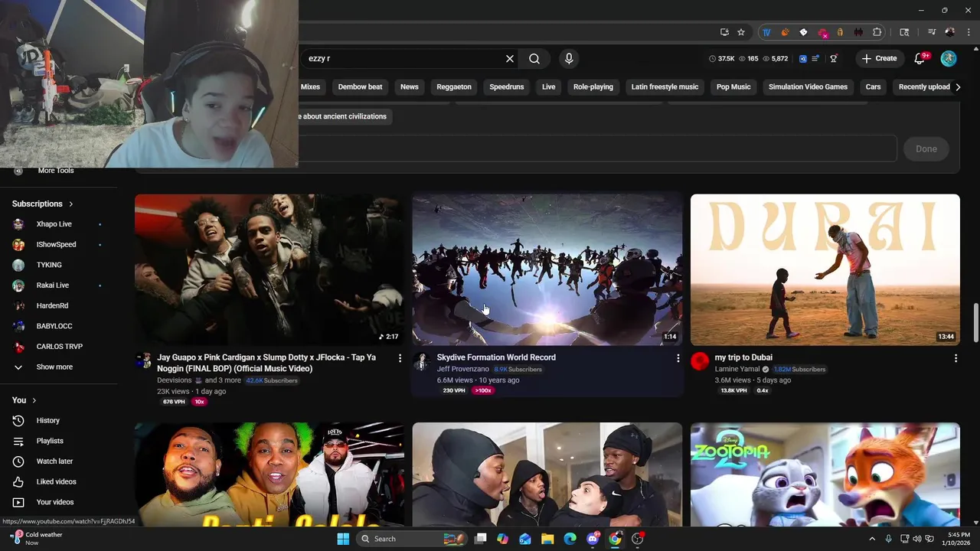
Task: Select the Simulation Video Games chip
Action: [808, 86]
